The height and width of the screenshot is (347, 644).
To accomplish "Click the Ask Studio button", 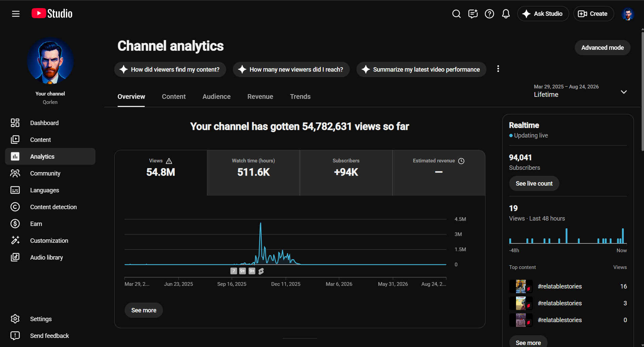I will click(x=543, y=14).
